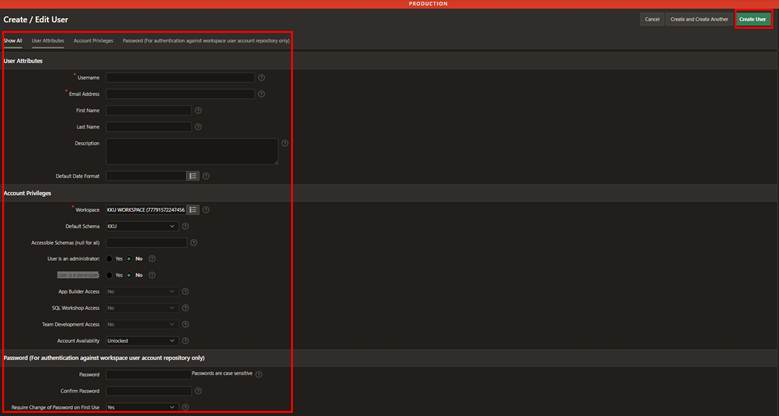Click the PRODUCTION banner text
Image resolution: width=779 pixels, height=416 pixels.
tap(428, 4)
